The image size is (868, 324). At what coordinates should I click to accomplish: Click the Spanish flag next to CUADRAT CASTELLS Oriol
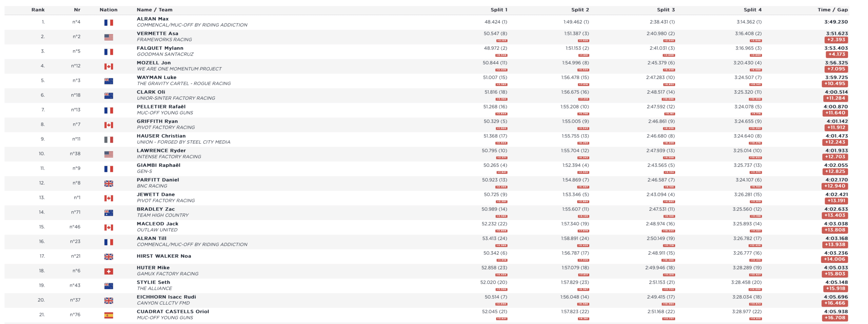(108, 315)
